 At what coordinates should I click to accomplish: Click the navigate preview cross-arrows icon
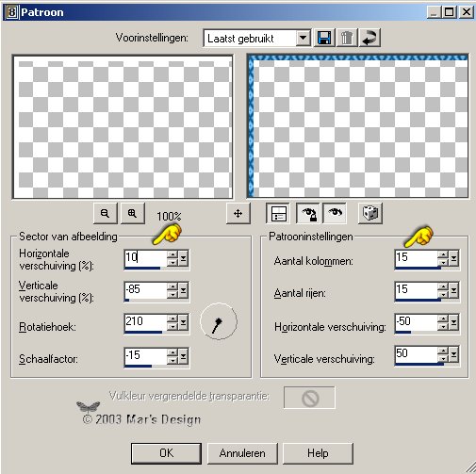(x=238, y=213)
